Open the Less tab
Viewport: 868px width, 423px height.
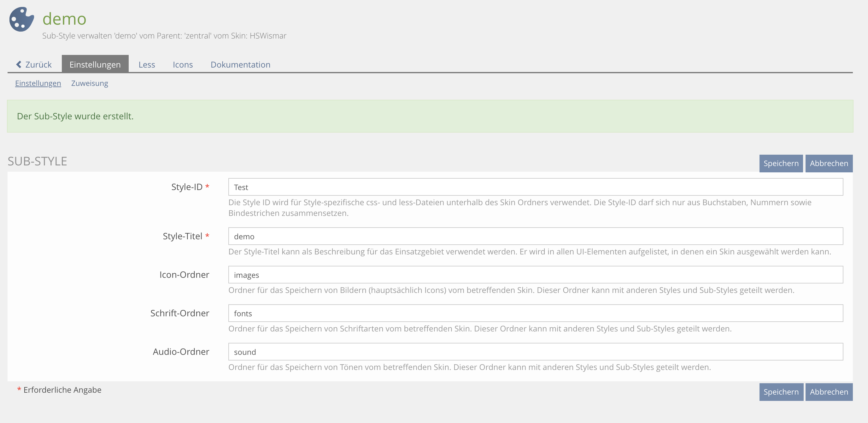tap(147, 64)
